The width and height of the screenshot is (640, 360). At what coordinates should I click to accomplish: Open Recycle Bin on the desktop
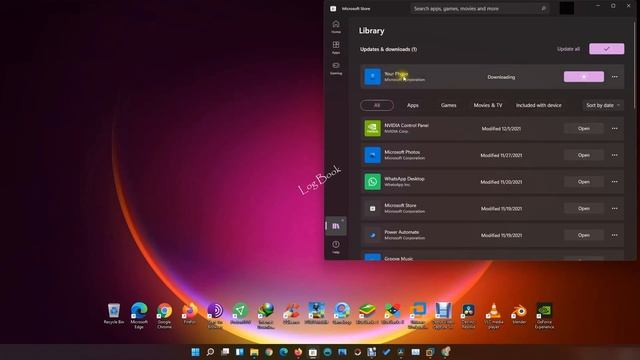114,313
